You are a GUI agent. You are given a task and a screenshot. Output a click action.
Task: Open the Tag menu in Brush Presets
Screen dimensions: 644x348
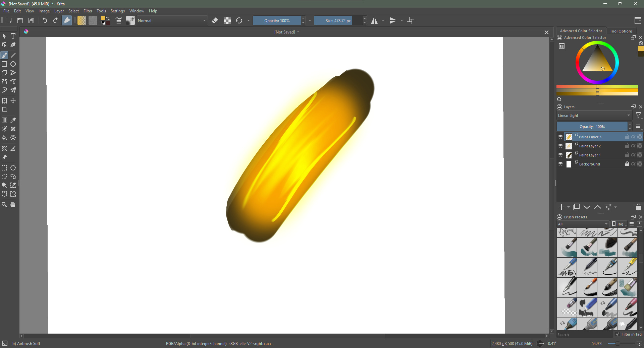(x=619, y=224)
